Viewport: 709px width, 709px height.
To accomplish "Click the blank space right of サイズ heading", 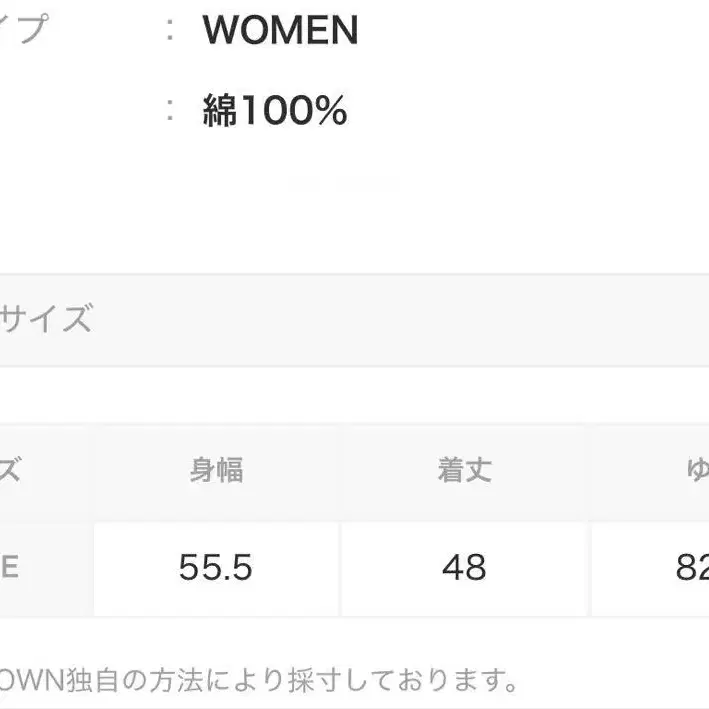I will coord(400,320).
